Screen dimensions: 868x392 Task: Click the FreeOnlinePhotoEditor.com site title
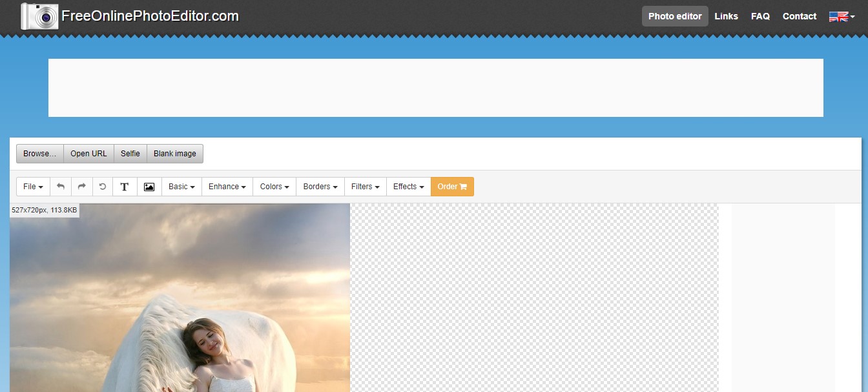tap(150, 16)
